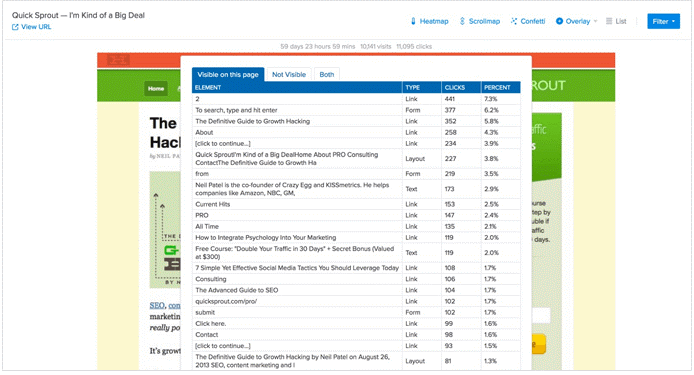Select the 'quicksprout.com/pro/' row
Viewport: 694px width, 375px height.
coord(356,301)
